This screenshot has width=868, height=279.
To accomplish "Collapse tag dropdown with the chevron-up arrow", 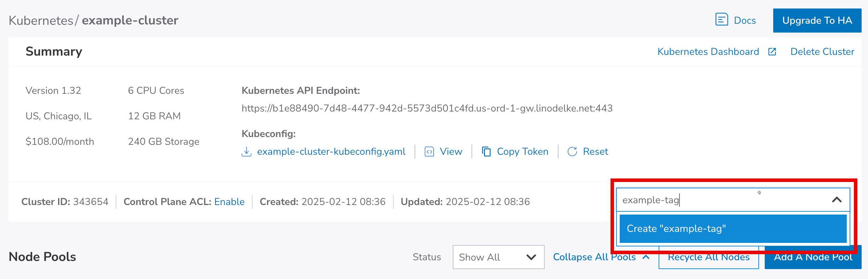I will [837, 200].
